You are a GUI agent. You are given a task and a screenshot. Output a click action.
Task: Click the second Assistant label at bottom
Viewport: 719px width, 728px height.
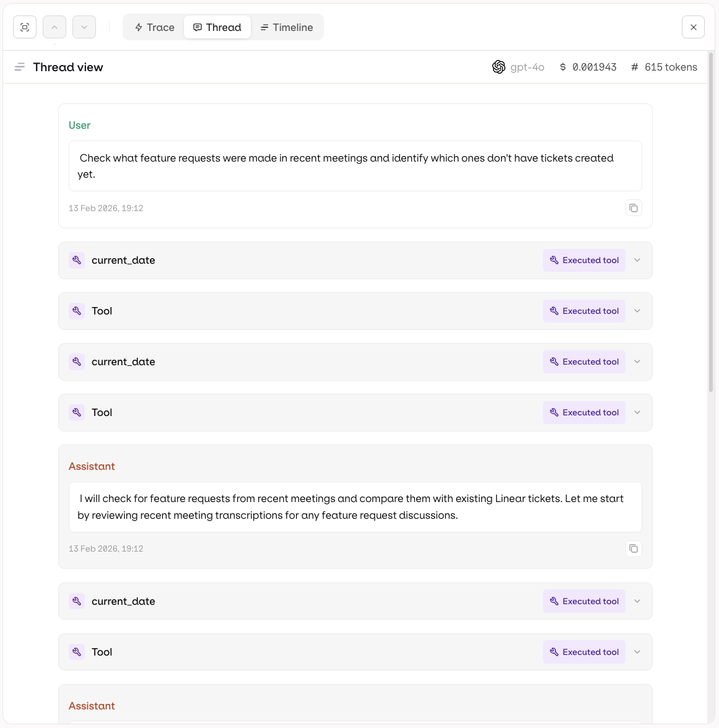tap(92, 706)
